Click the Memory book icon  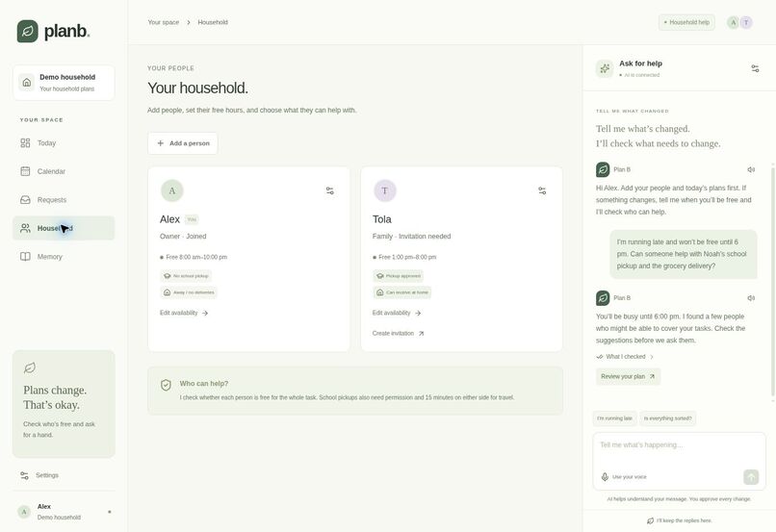coord(25,257)
